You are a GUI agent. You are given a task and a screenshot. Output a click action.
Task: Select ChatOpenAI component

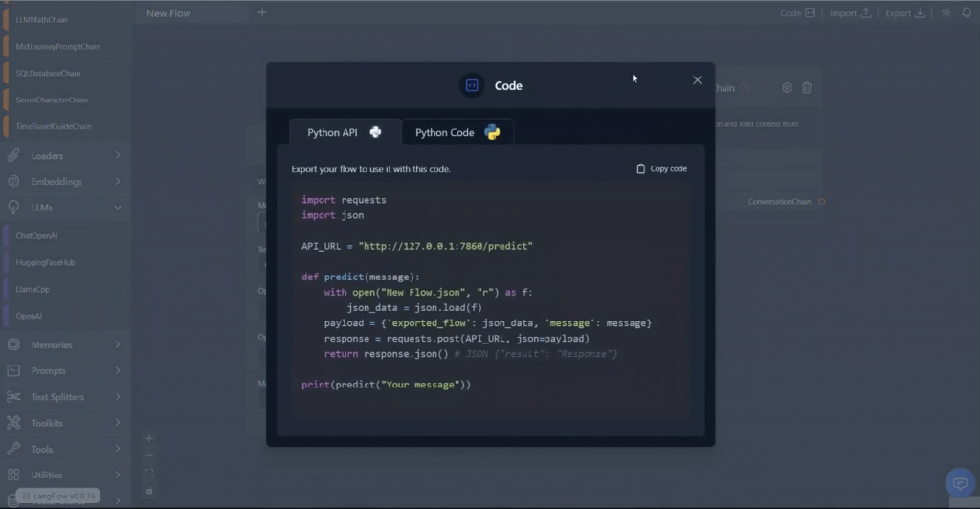coord(37,236)
